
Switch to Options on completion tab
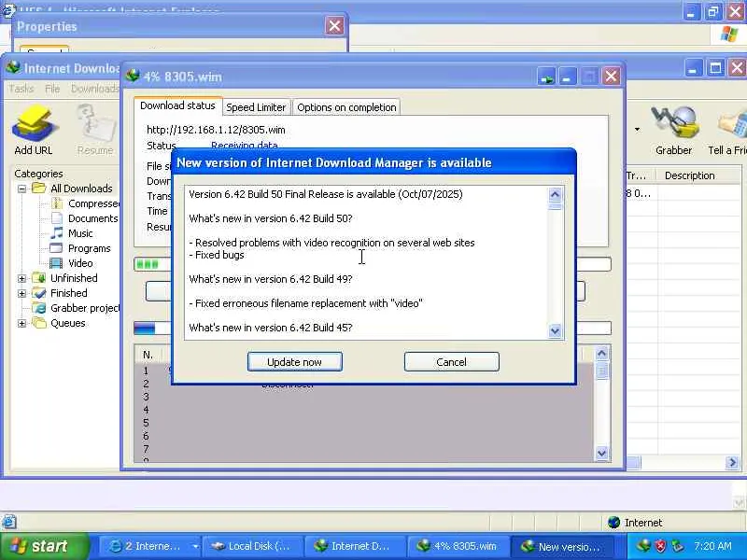pyautogui.click(x=346, y=107)
